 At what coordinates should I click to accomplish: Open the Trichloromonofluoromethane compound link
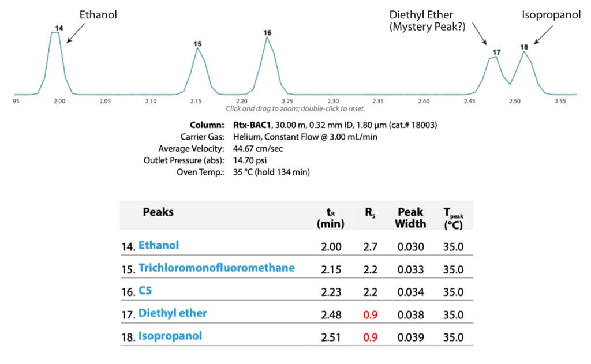[216, 268]
